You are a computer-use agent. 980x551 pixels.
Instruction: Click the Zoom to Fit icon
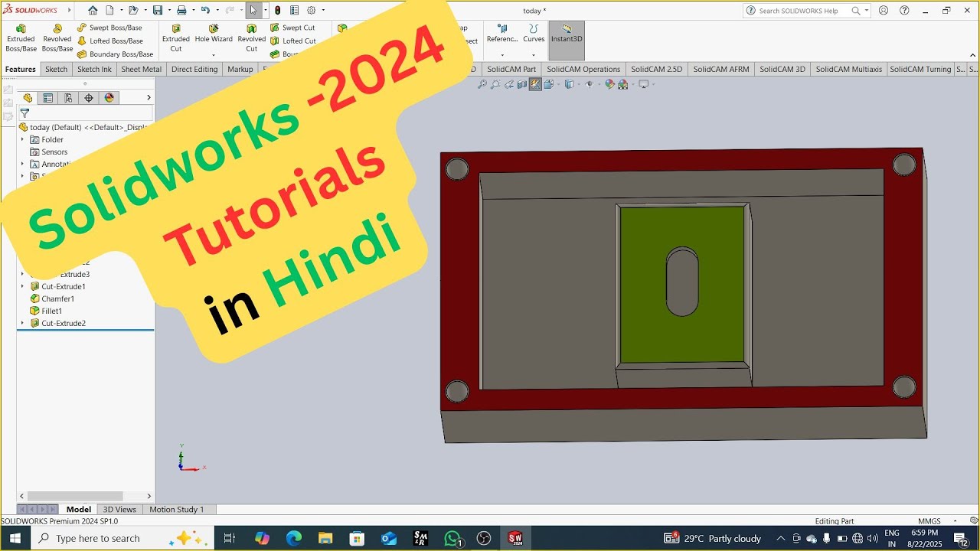pos(482,84)
